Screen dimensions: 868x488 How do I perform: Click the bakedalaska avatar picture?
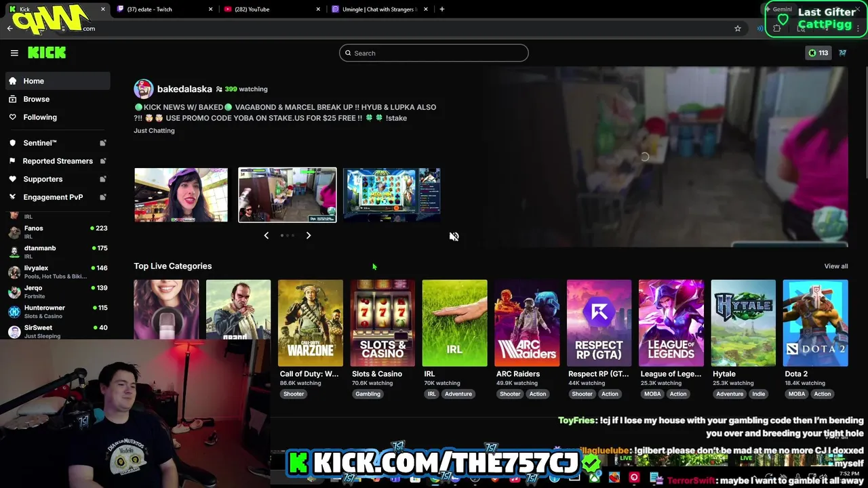pos(143,89)
